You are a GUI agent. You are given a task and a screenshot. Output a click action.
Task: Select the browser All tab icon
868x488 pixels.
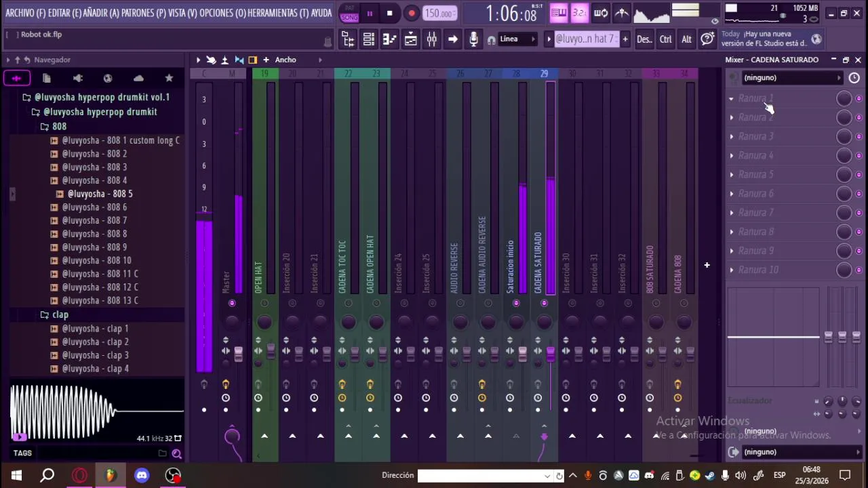(16, 79)
